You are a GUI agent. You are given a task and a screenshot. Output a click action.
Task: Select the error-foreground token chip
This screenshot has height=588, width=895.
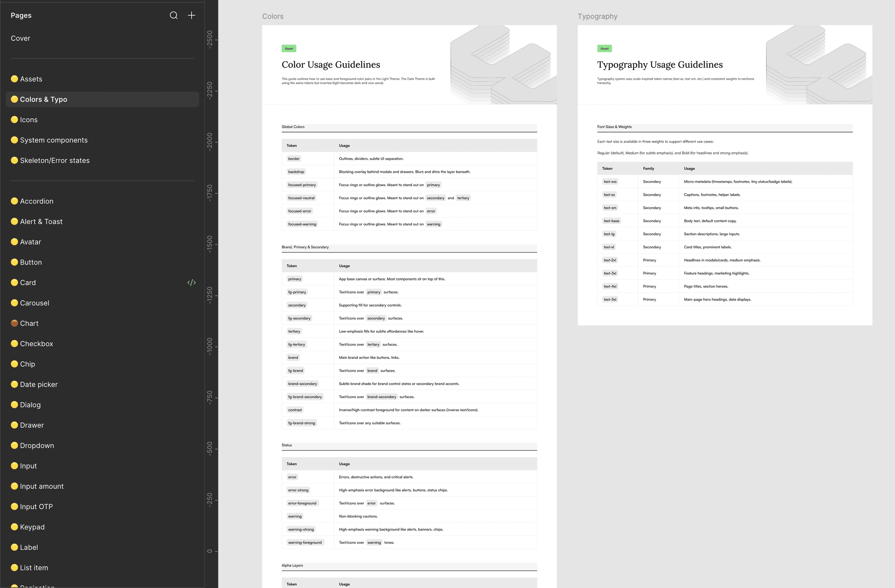pos(302,503)
